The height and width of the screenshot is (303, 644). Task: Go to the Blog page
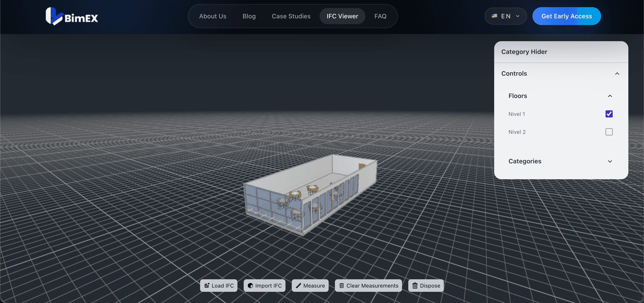click(x=249, y=16)
